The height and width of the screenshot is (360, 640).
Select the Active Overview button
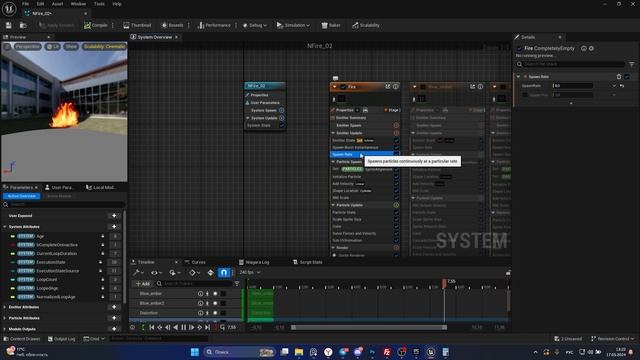click(x=22, y=196)
